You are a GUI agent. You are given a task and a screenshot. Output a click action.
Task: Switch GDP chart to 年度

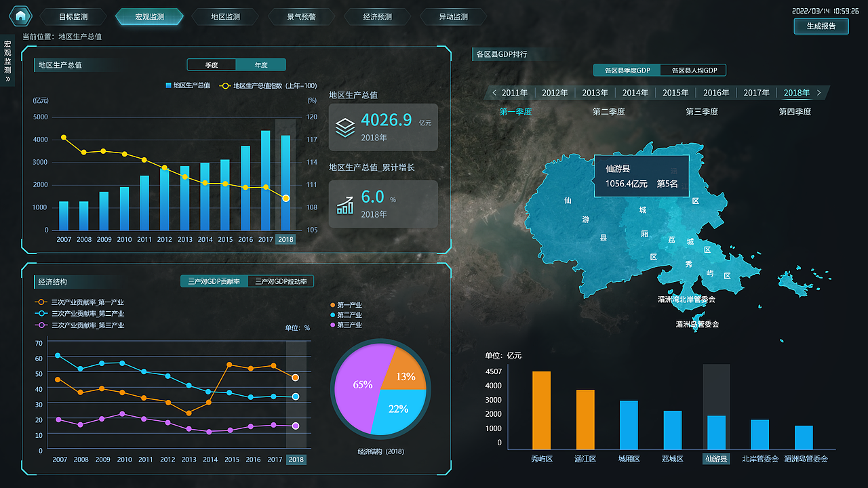[261, 65]
